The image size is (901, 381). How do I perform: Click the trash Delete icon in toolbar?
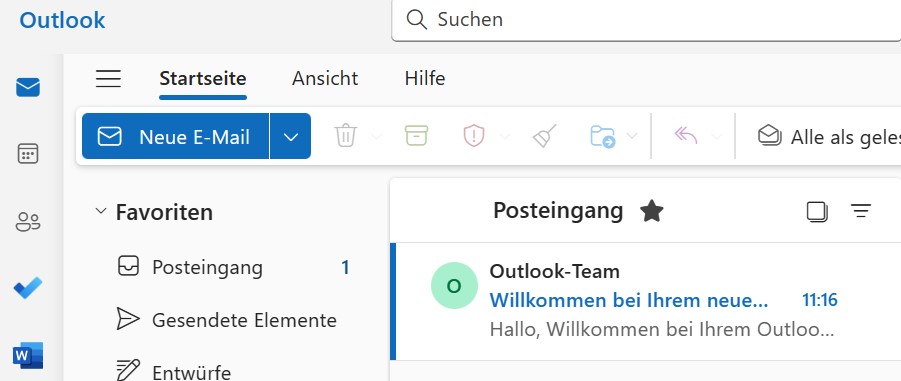pyautogui.click(x=346, y=136)
